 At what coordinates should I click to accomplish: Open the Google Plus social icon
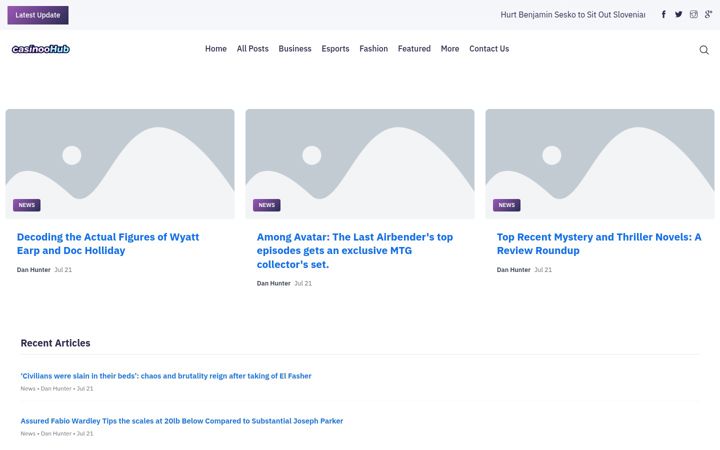709,15
